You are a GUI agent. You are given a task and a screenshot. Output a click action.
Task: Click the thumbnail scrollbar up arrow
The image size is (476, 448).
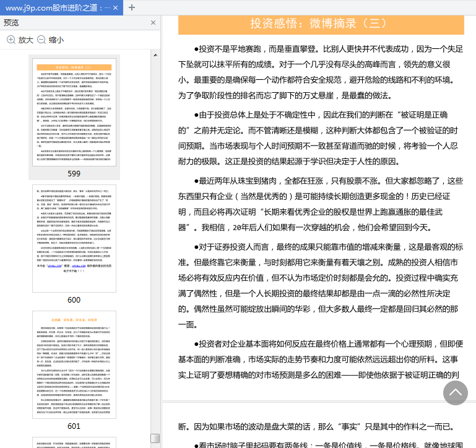click(155, 55)
